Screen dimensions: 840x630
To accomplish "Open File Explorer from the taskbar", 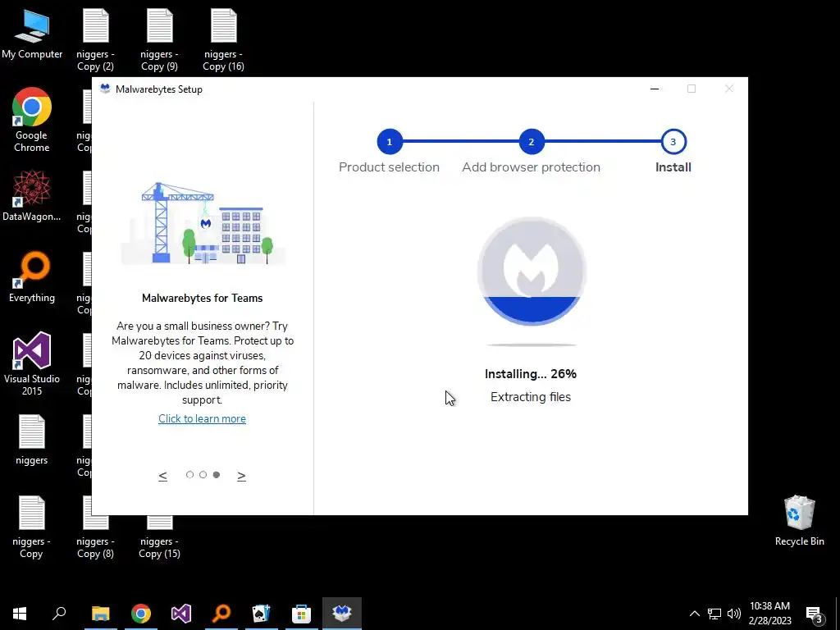I will (100, 614).
